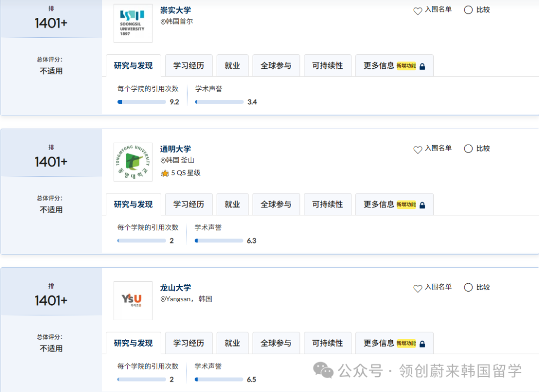Click 崇实大学 citations bar showing 9.2
Image resolution: width=539 pixels, height=392 pixels.
142,102
